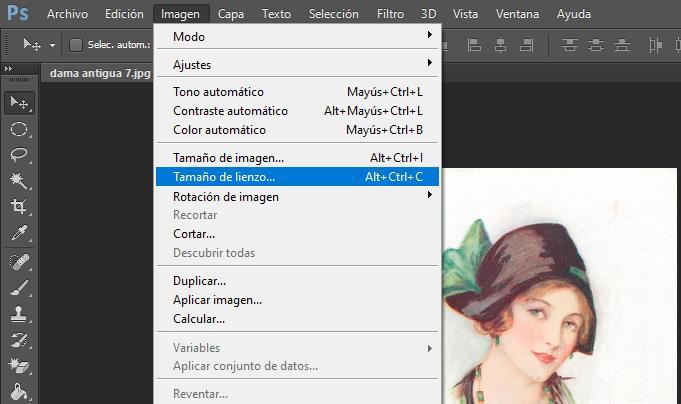Choose Tamaño de lienzo...

click(x=298, y=177)
